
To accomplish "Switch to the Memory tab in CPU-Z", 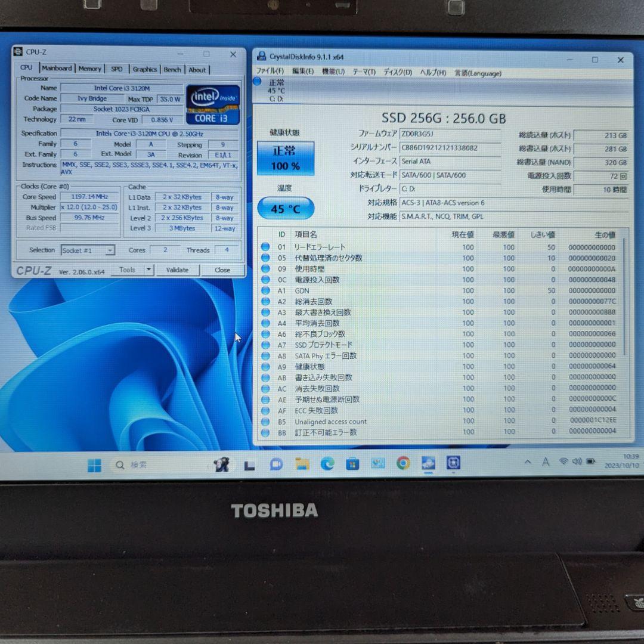I will coord(89,69).
